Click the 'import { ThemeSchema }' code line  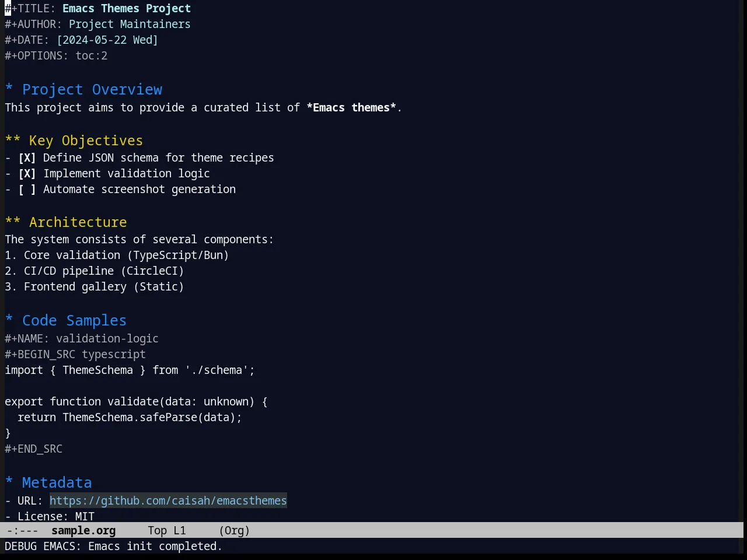point(130,370)
